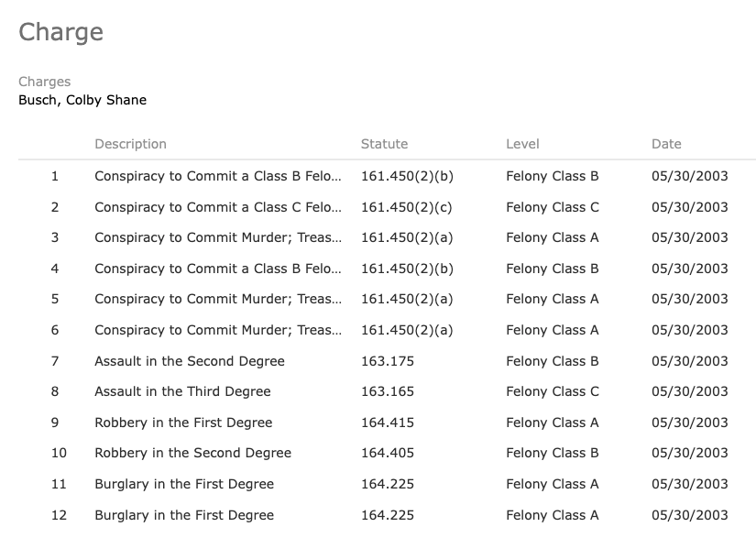Click Robbery in the Second Degree
This screenshot has height=549, width=756.
coord(192,453)
